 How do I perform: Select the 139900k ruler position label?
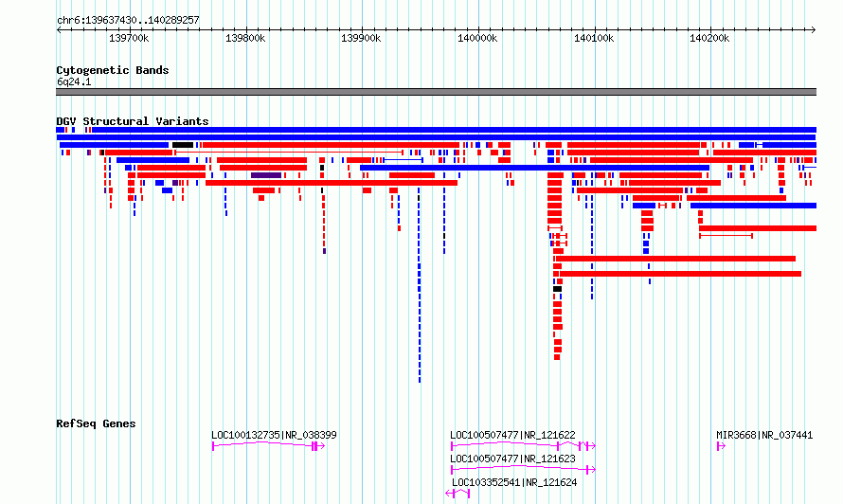[361, 38]
